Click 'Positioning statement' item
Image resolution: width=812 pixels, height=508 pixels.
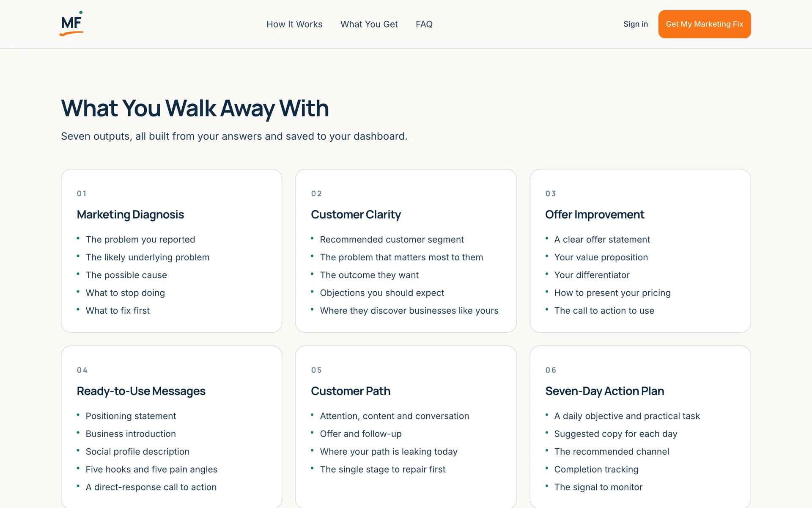coord(131,416)
